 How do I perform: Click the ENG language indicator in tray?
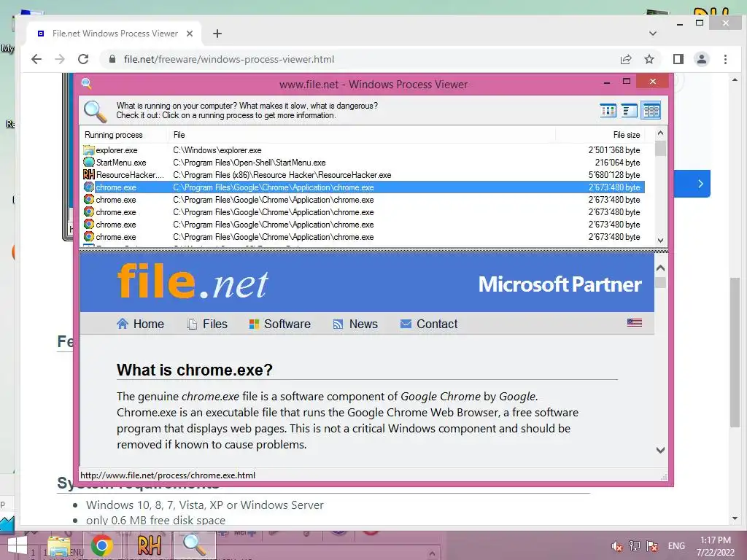(x=676, y=545)
